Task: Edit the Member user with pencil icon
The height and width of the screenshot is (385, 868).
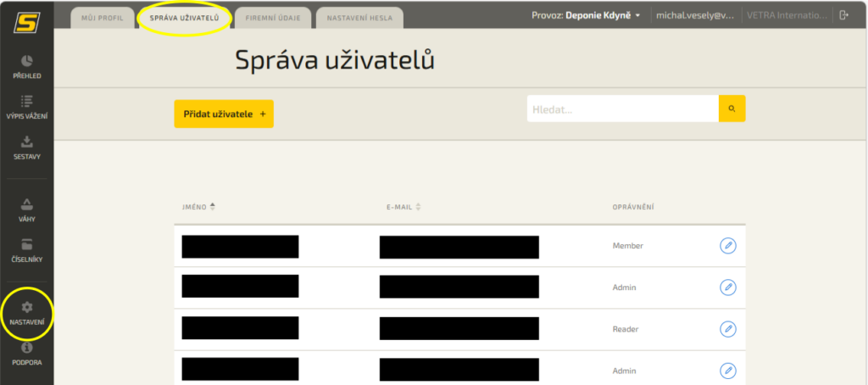Action: coord(727,246)
